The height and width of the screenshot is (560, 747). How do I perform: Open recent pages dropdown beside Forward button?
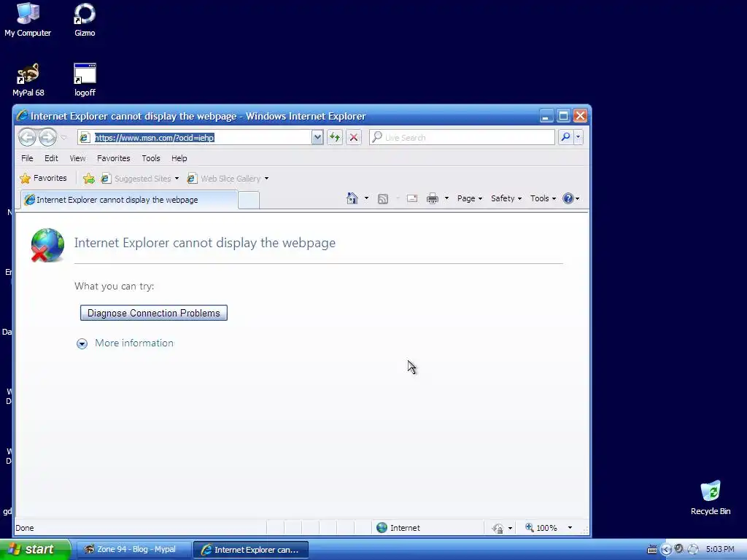(64, 138)
